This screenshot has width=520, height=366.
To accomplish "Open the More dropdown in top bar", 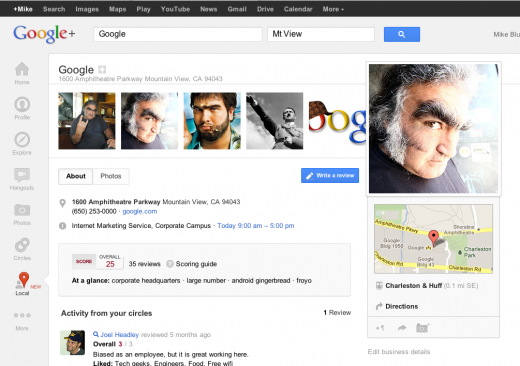I will point(333,9).
